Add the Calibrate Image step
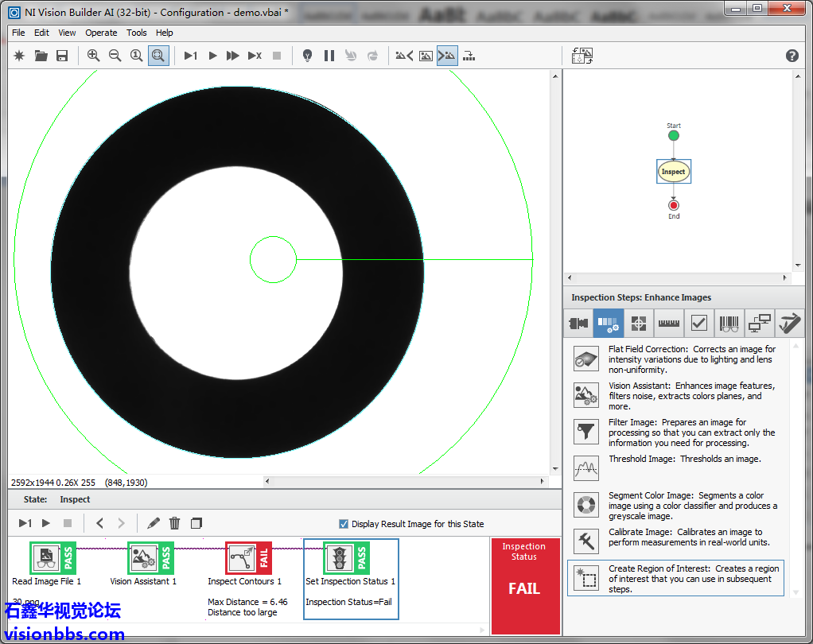813x644 pixels. pyautogui.click(x=586, y=541)
